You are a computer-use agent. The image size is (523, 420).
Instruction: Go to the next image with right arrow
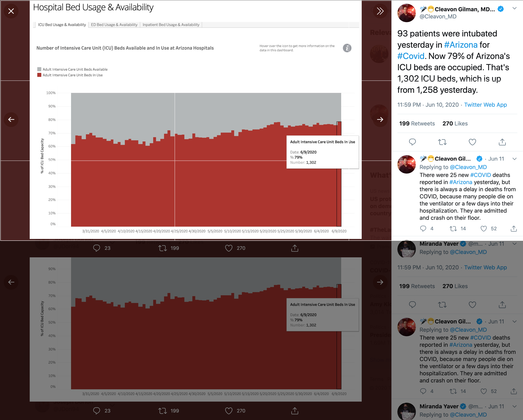380,119
